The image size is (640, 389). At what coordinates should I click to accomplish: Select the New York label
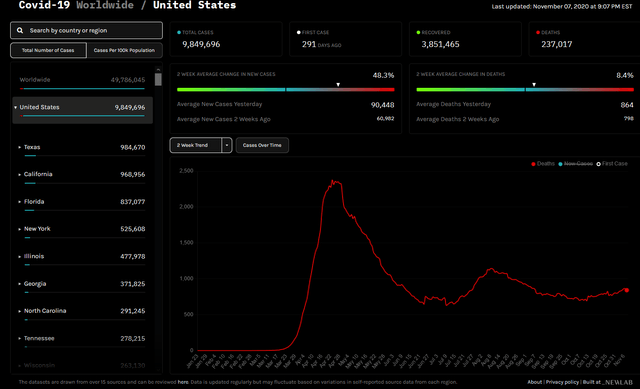point(37,229)
